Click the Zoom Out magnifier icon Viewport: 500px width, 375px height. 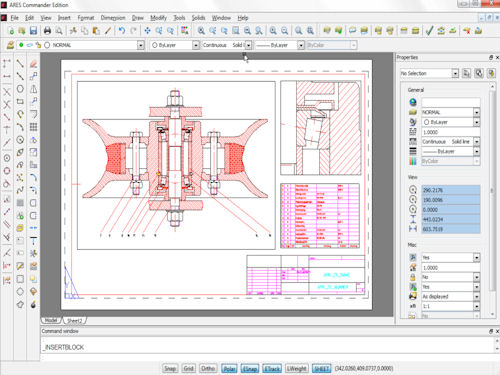coord(284,31)
